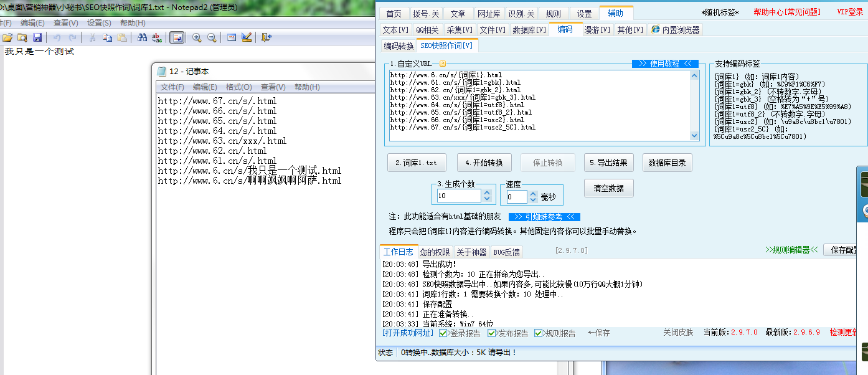This screenshot has width=868, height=375.
Task: Disable the 发布报告 checkbox
Action: coord(491,333)
